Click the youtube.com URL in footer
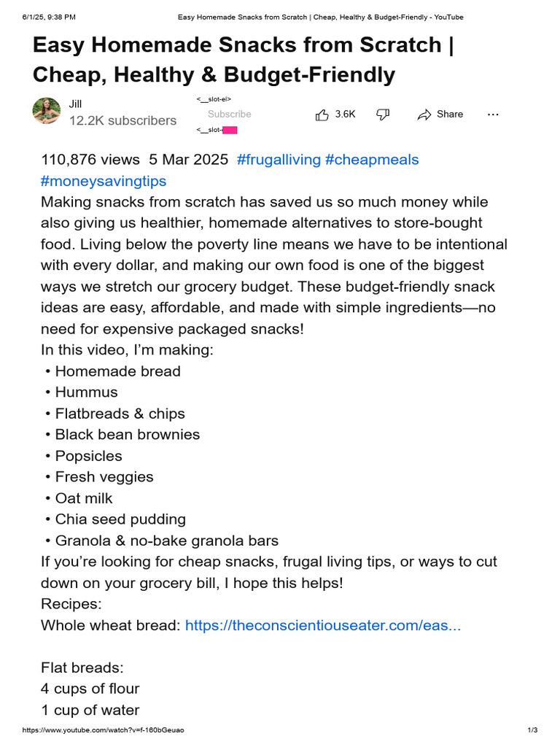560x747 pixels. tap(103, 729)
